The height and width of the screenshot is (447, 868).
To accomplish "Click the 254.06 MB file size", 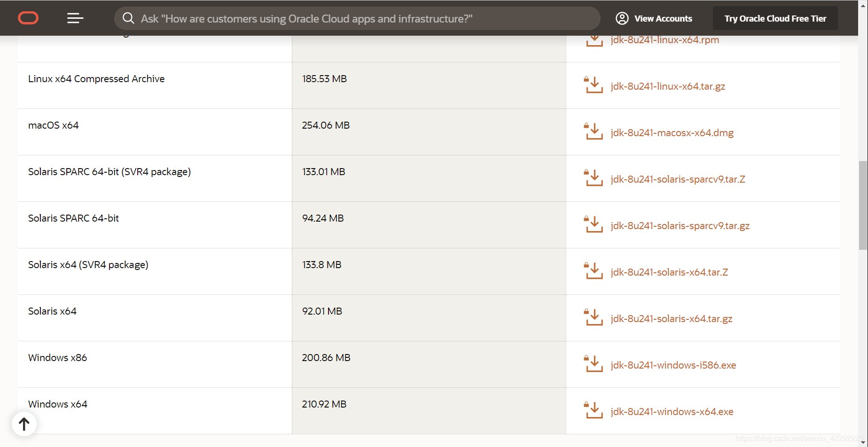I will tap(326, 125).
